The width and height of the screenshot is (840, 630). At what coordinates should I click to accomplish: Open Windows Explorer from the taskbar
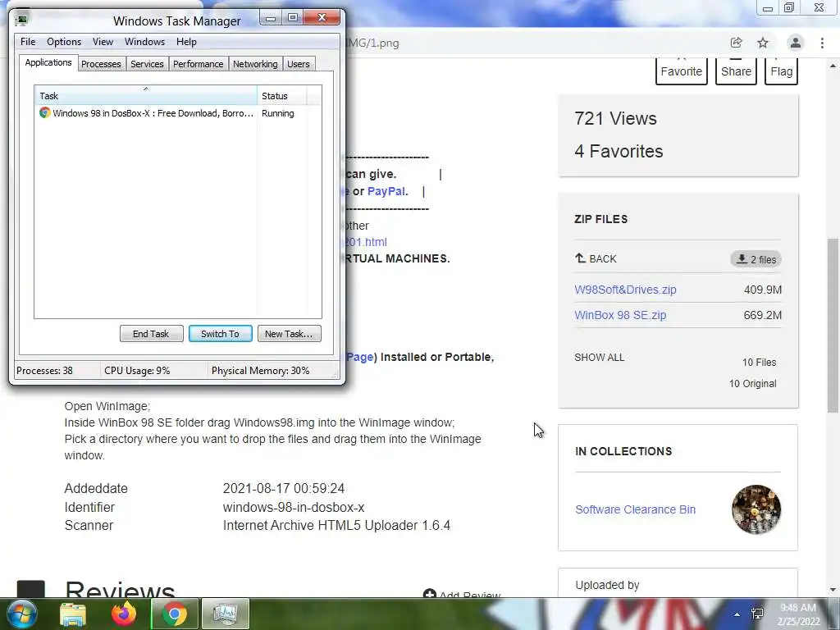click(73, 614)
